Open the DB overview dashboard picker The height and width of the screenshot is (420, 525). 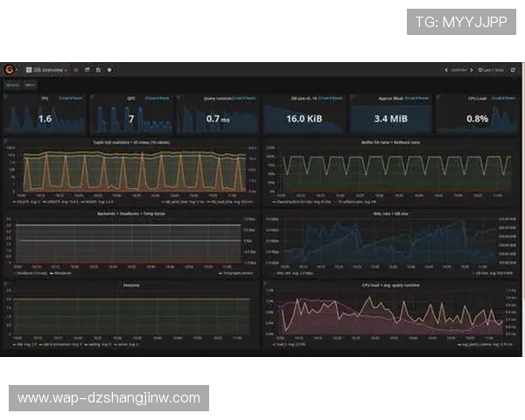[x=46, y=70]
